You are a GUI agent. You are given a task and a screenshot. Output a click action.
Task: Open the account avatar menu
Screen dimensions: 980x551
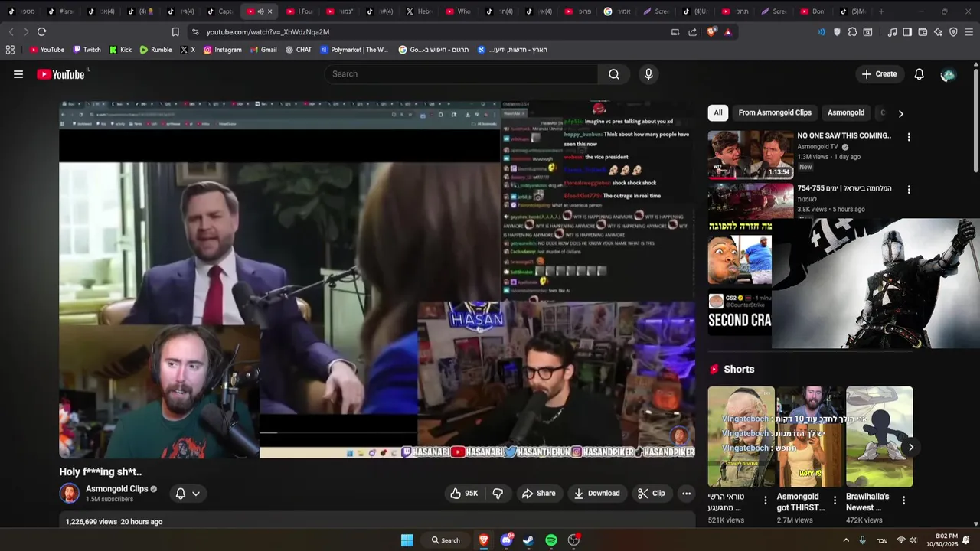948,74
